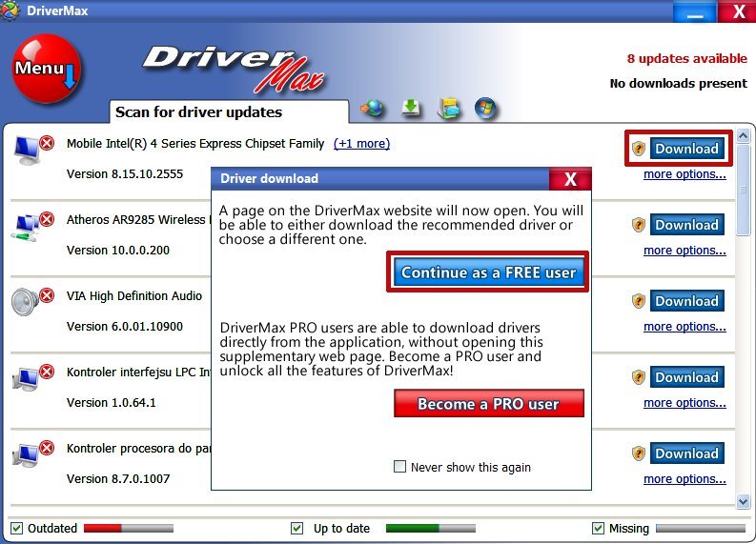Open the green download arrow icon

point(411,108)
